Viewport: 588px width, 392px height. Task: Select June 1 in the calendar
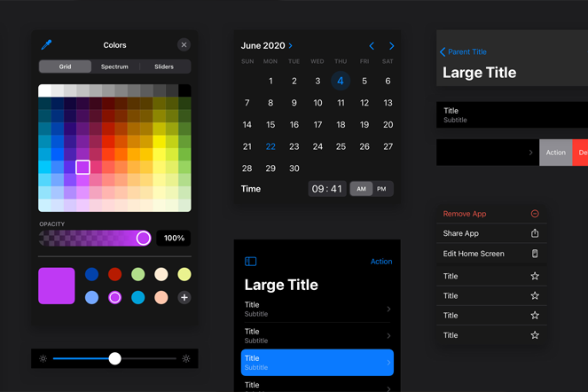coord(270,81)
